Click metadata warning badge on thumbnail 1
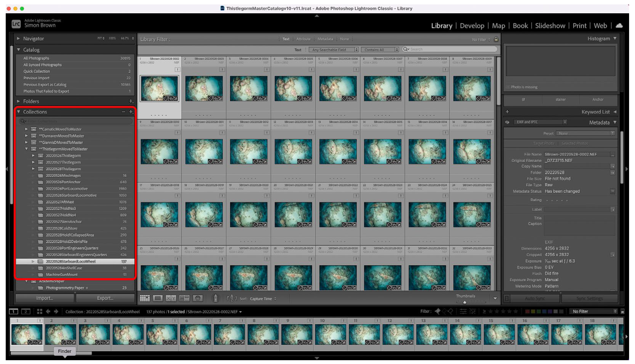This screenshot has width=635, height=364. point(177,70)
